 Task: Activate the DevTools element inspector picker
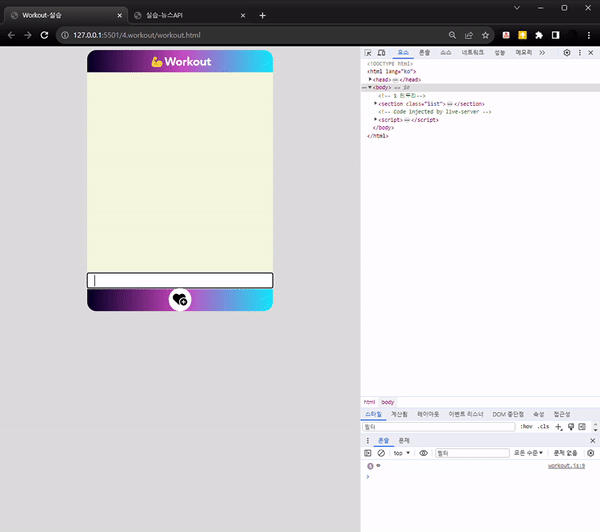point(368,53)
